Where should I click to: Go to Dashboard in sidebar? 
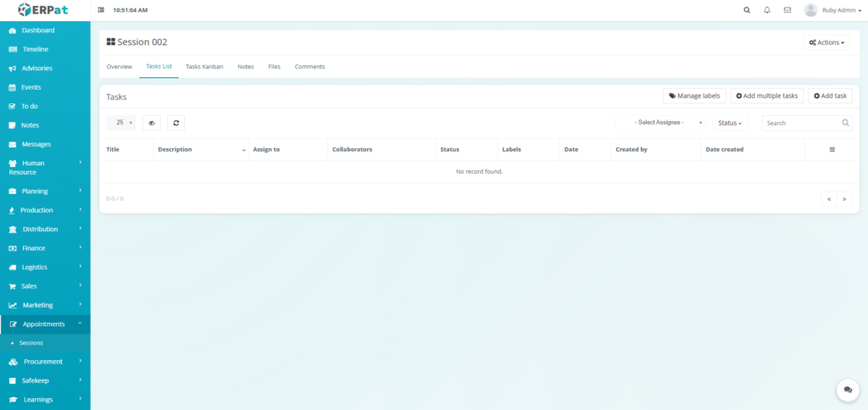click(46, 30)
